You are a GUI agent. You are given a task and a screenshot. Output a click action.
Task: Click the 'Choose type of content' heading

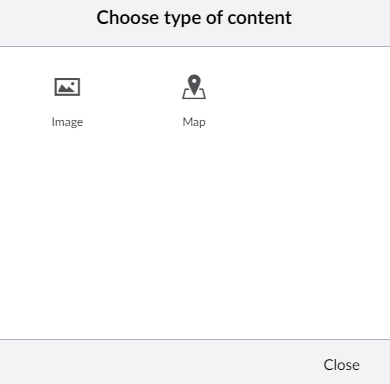tap(194, 18)
